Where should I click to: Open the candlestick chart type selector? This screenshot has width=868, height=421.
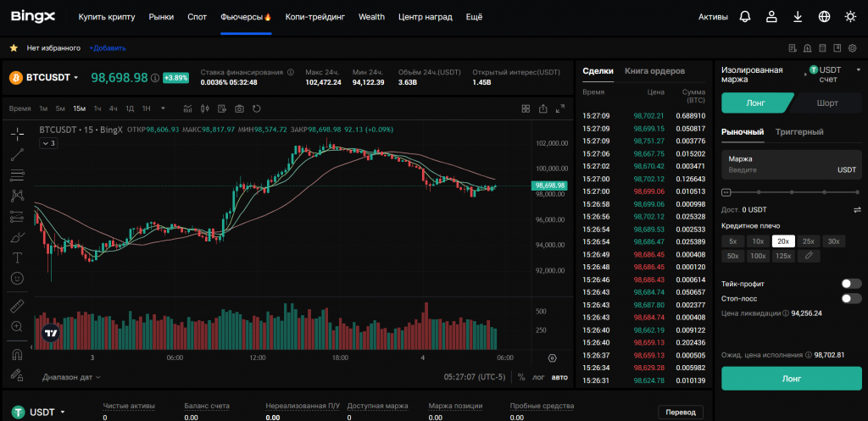[205, 108]
